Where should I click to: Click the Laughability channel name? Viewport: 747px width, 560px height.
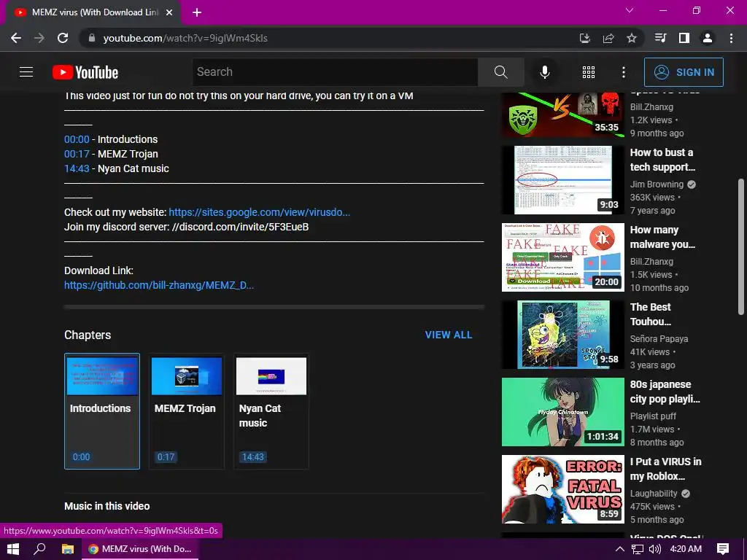[x=654, y=494]
